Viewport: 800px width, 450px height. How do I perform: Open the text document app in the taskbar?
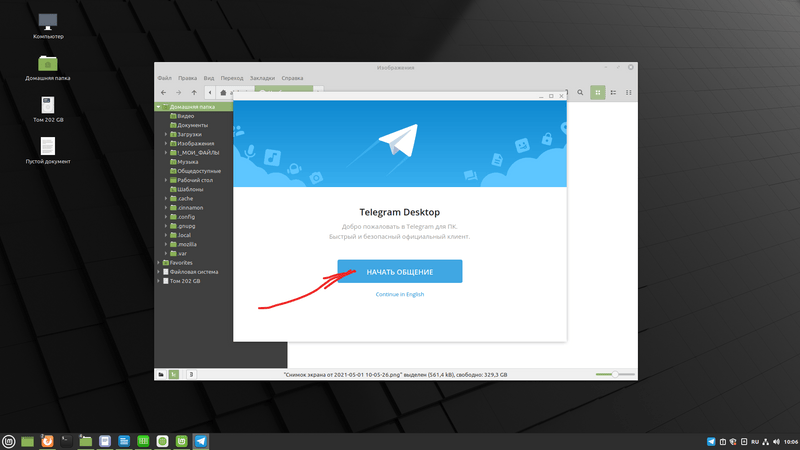105,441
